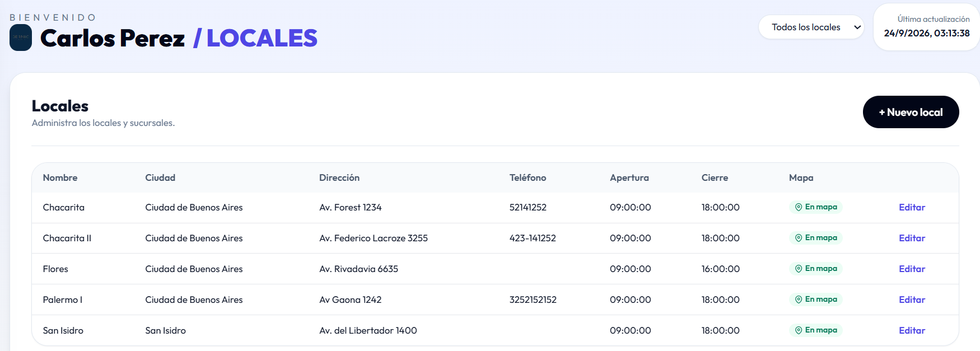This screenshot has height=351, width=980.
Task: Select the 'Flores' name cell
Action: coord(55,269)
